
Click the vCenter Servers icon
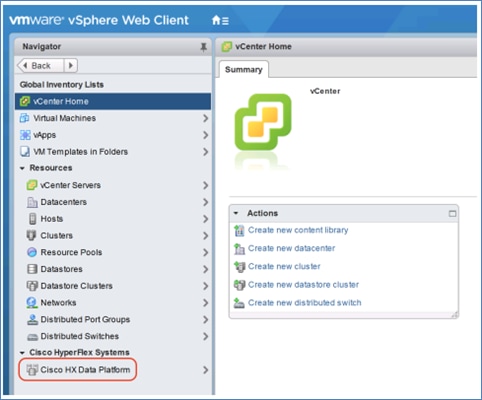point(32,185)
